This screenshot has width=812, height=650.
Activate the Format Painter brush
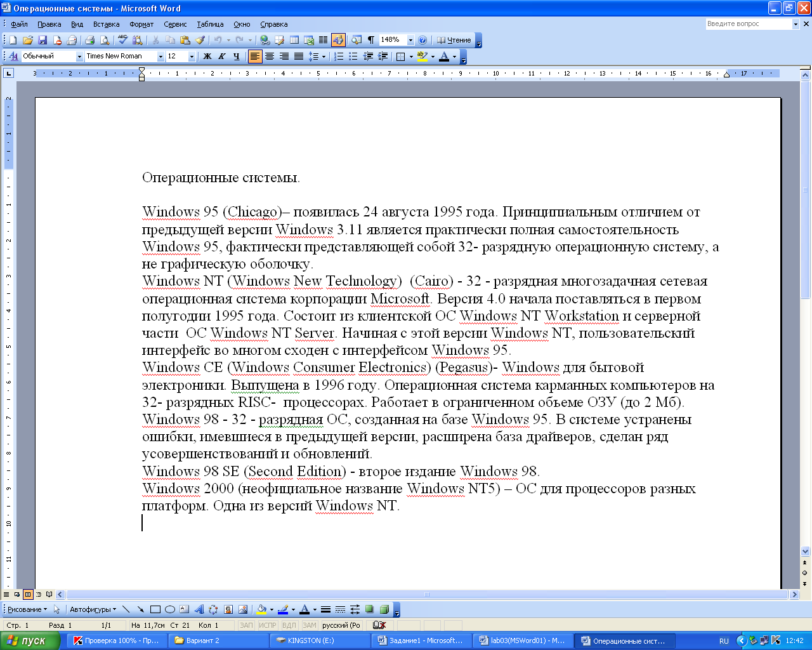click(199, 40)
